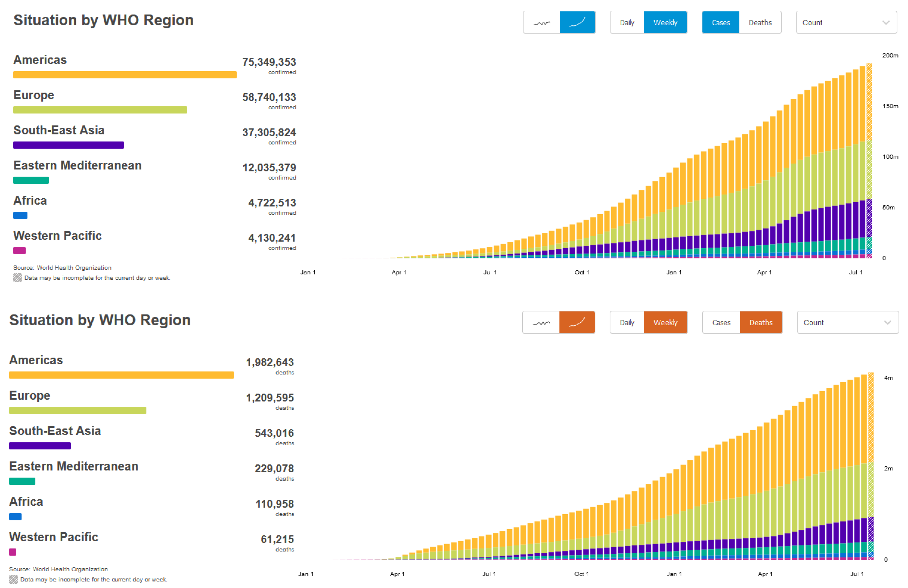Toggle the blue Weekly button in top panel

coord(665,23)
